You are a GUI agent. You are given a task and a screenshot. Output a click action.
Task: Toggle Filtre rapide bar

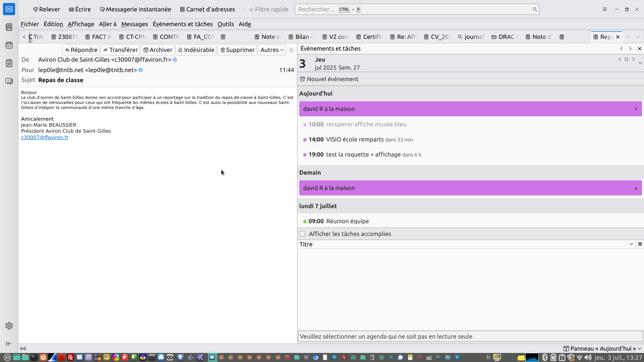269,9
